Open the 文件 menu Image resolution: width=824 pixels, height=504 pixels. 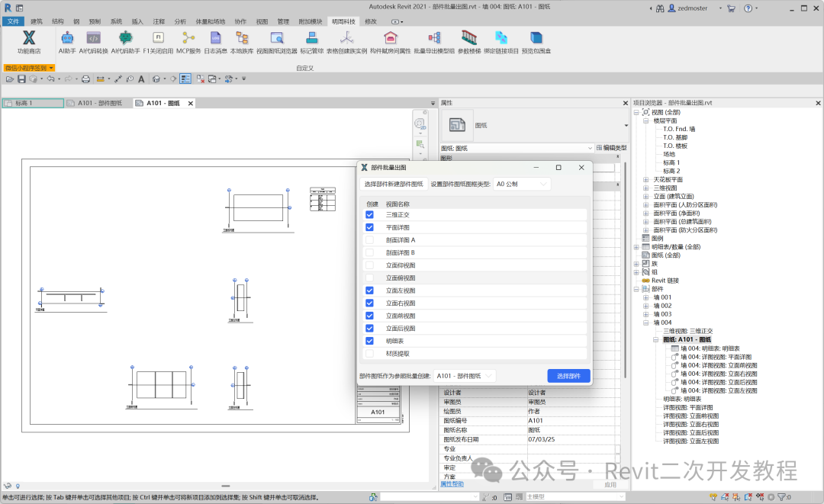pyautogui.click(x=13, y=21)
